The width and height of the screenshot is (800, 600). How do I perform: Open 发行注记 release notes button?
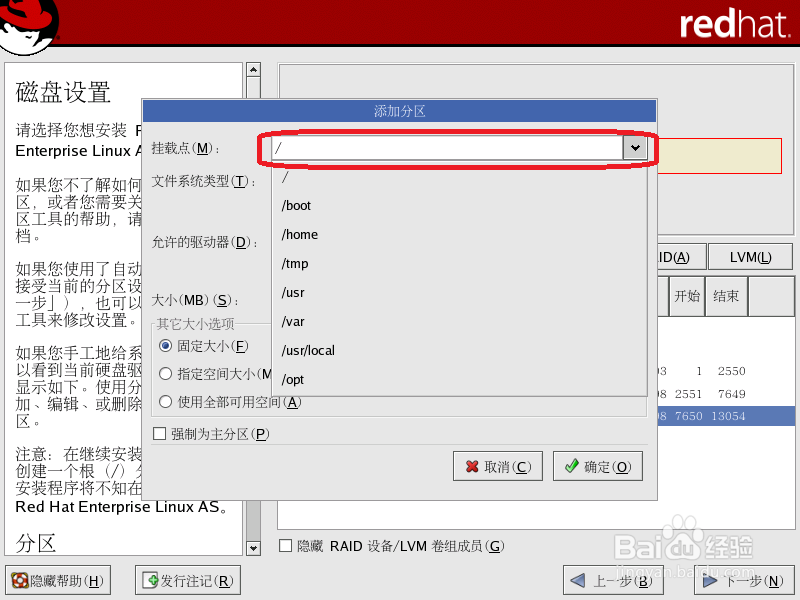[188, 580]
